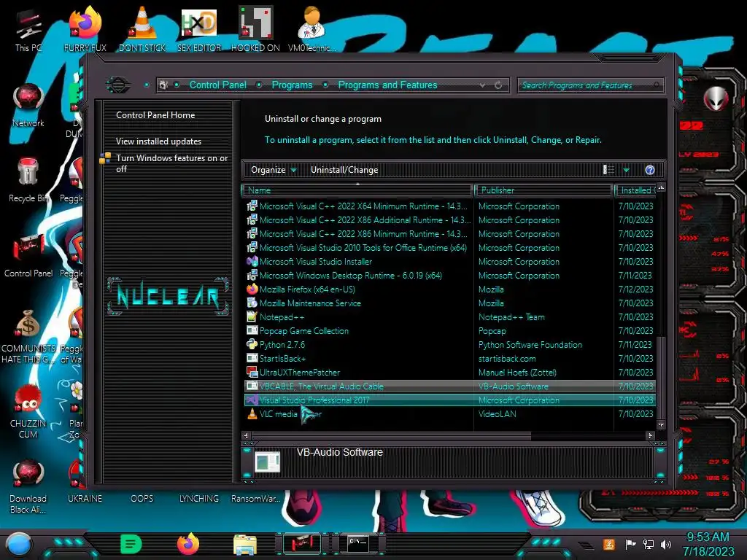Click the volume speaker tray icon

[x=665, y=544]
